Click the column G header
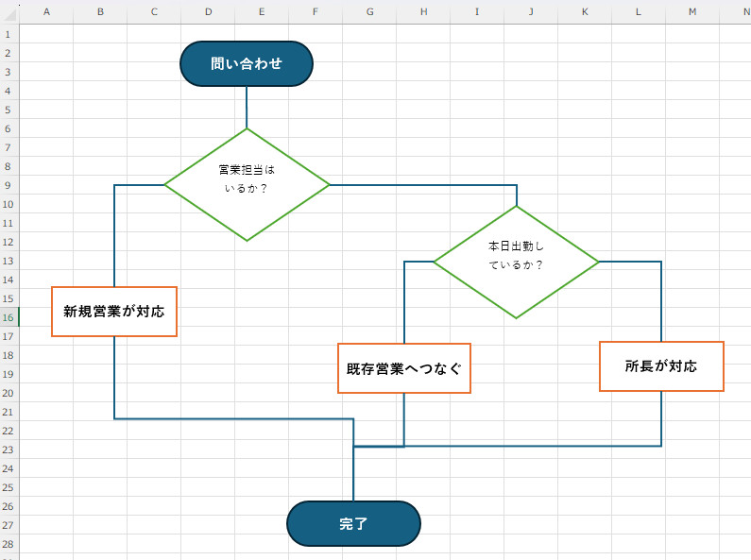 (x=369, y=11)
